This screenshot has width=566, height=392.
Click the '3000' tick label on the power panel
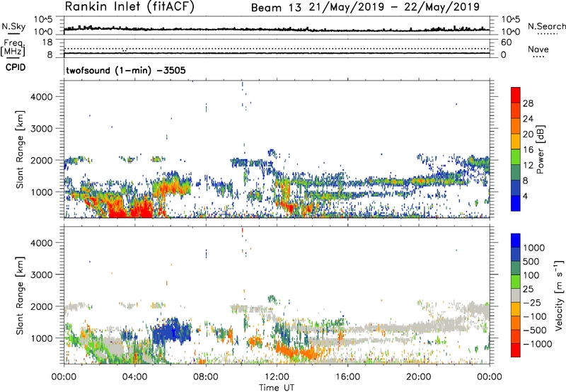click(41, 129)
